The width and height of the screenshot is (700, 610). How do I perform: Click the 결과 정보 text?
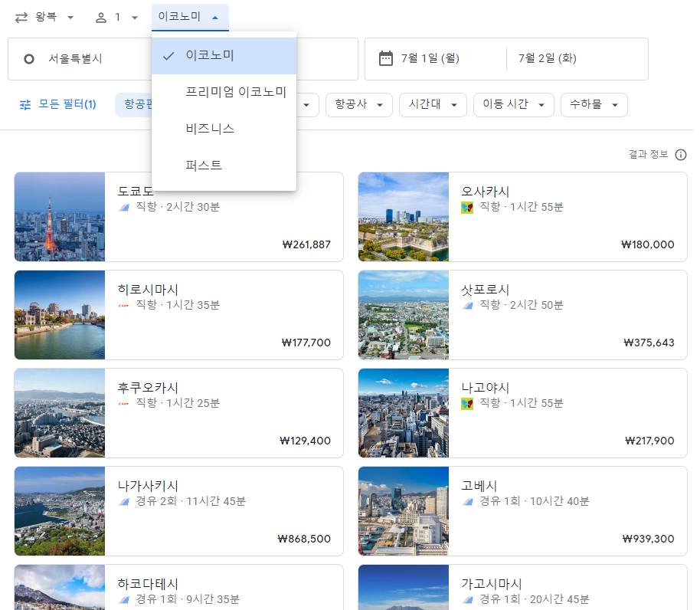pos(648,155)
